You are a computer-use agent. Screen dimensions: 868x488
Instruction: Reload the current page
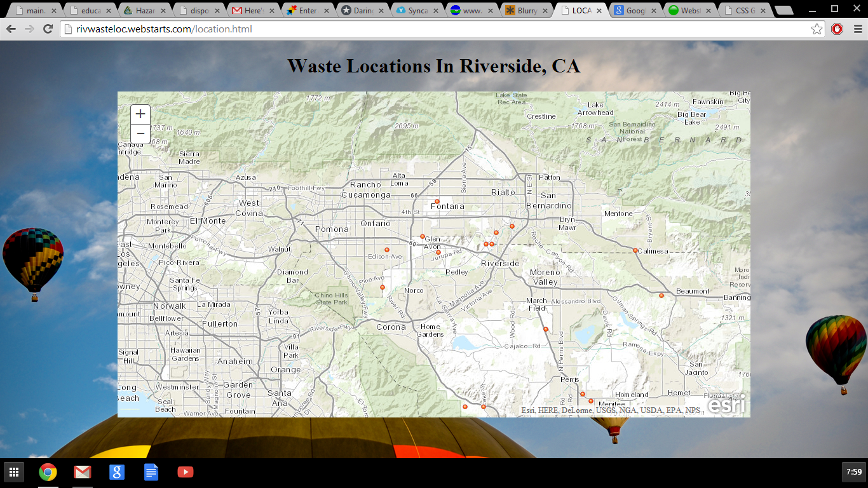[48, 29]
